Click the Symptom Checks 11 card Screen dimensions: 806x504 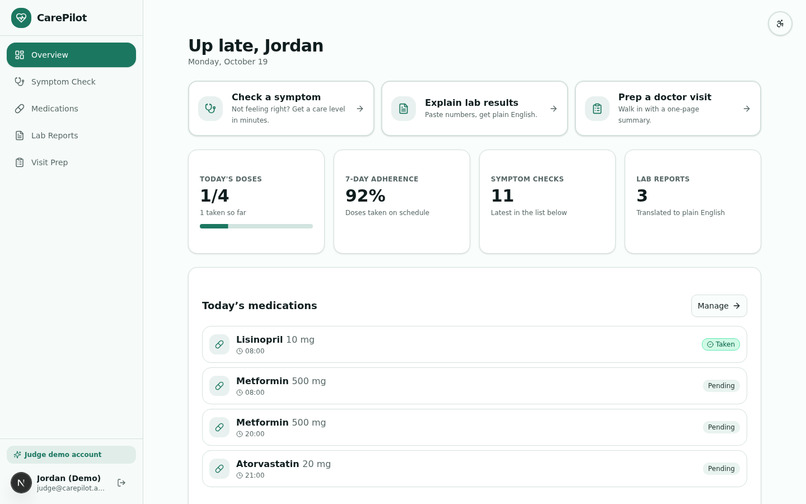(547, 202)
